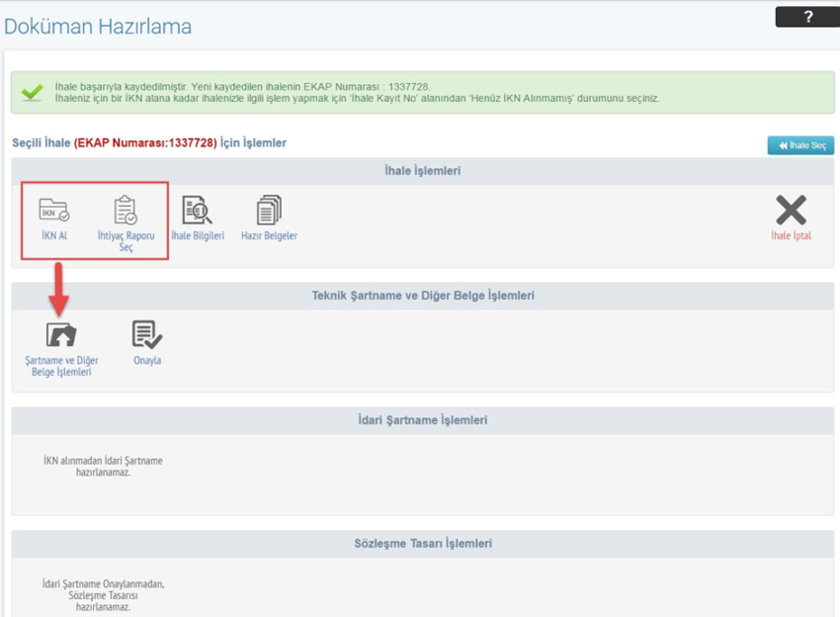Click the 'İKN alınmadan İdari Şartname hazırlanamaz' notice
This screenshot has width=840, height=617.
coord(103,467)
